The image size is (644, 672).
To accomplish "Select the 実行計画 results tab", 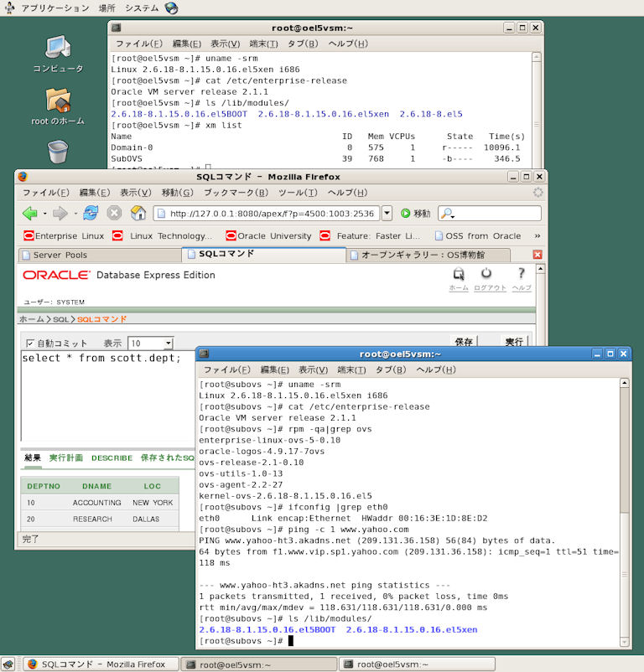I will (x=66, y=457).
